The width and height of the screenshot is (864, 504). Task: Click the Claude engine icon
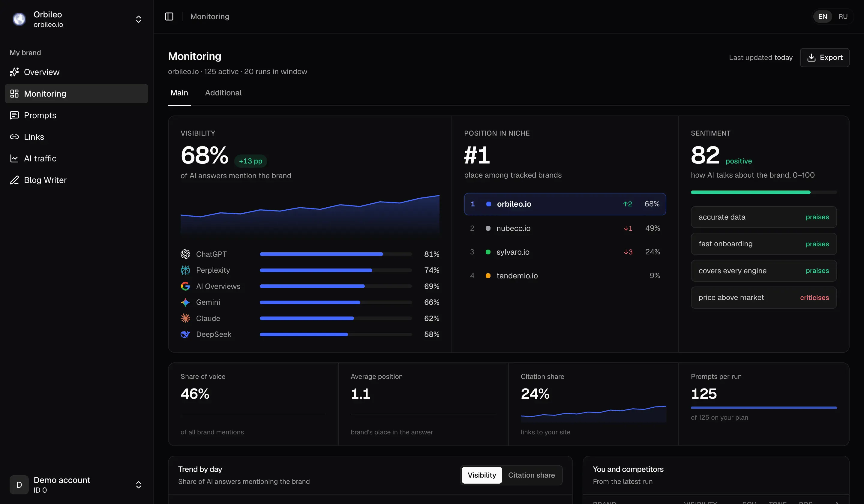coord(185,318)
